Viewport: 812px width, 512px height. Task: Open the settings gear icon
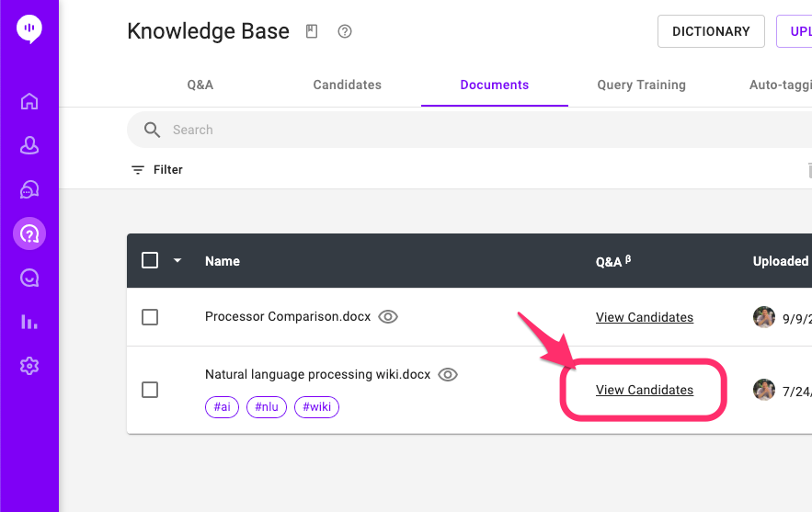tap(29, 366)
